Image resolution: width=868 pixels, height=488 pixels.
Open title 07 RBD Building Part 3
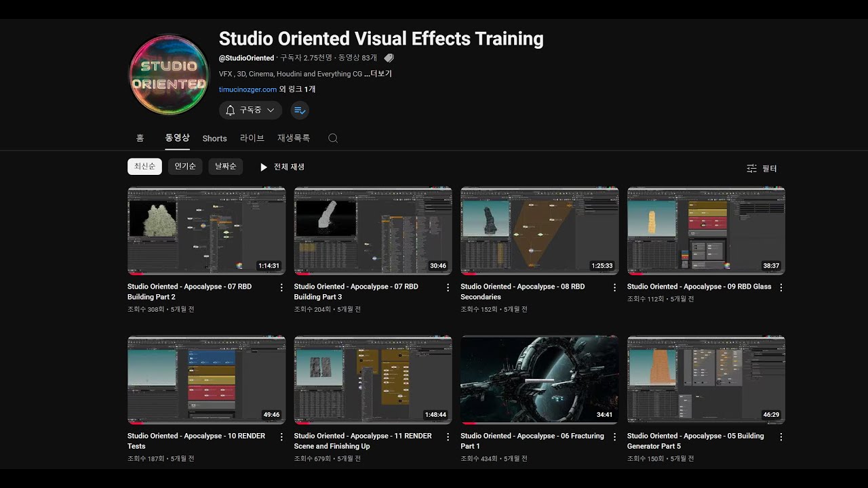pos(356,291)
